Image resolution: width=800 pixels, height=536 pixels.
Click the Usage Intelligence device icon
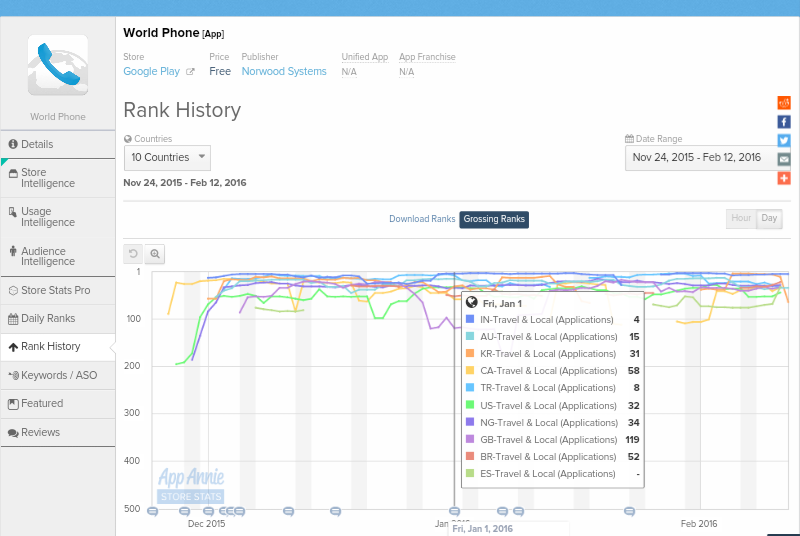click(13, 212)
